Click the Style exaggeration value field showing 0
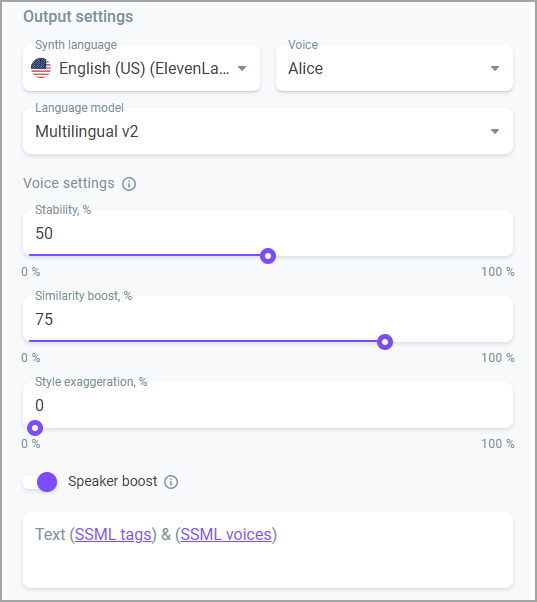The height and width of the screenshot is (602, 537). pyautogui.click(x=268, y=405)
